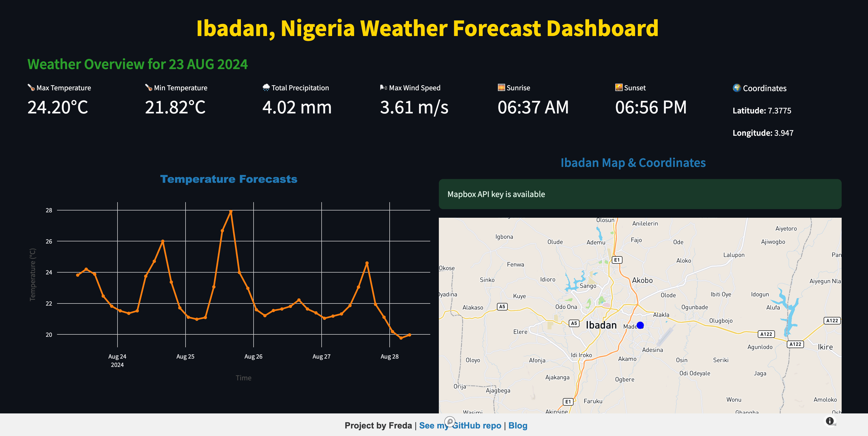Select the 28°C peak point on the chart
Image resolution: width=868 pixels, height=436 pixels.
(x=231, y=212)
